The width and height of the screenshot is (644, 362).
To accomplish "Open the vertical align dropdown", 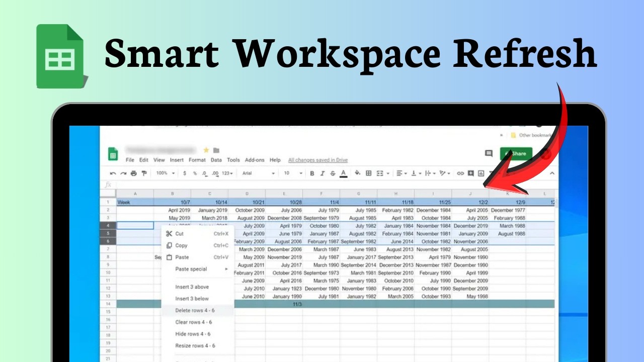I will point(416,173).
